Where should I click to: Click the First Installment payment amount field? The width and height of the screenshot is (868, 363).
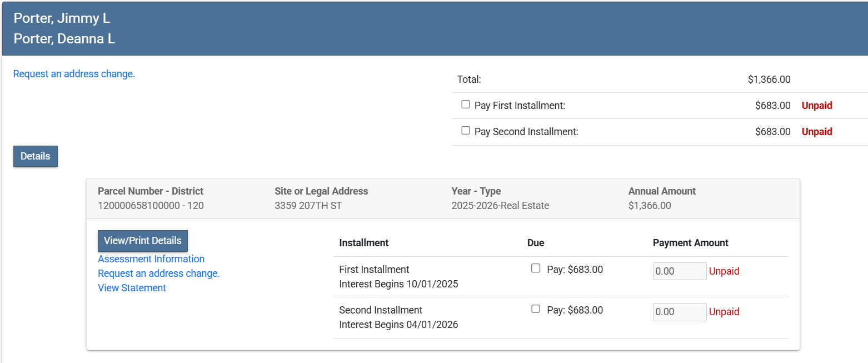[679, 271]
